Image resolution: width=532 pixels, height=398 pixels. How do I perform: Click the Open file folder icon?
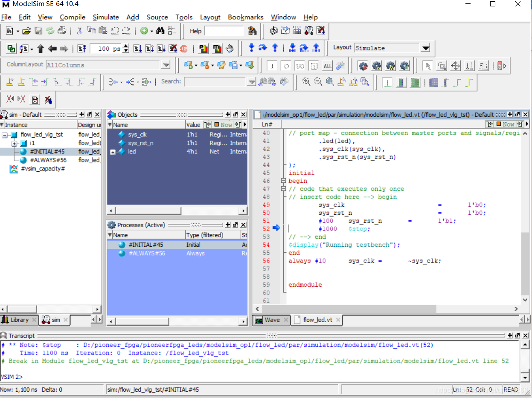click(x=26, y=31)
